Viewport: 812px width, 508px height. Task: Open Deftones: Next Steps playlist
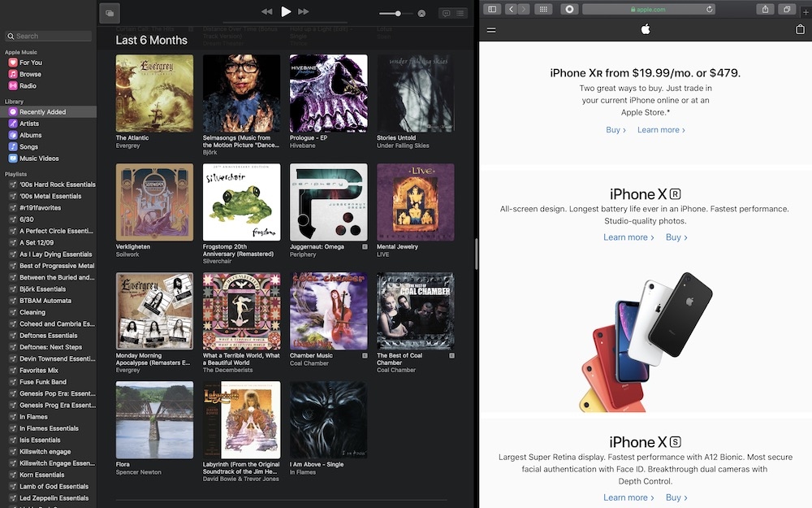pyautogui.click(x=48, y=347)
